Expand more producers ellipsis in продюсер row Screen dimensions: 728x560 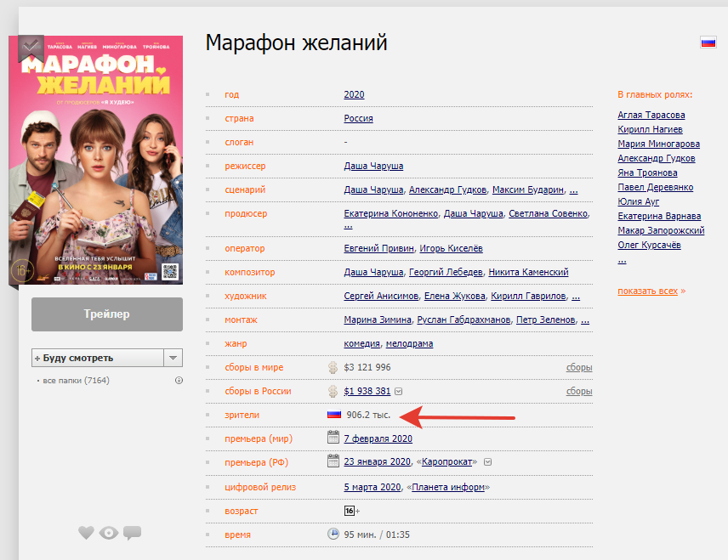[x=348, y=226]
